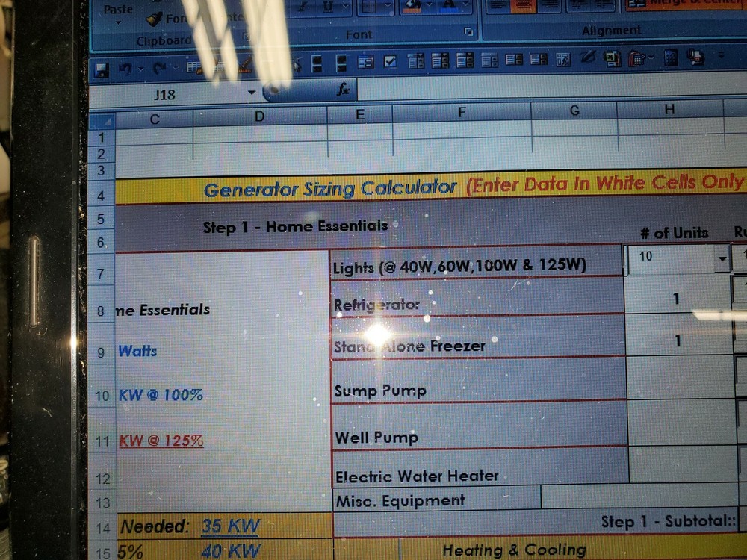Viewport: 747px width, 560px height.
Task: Toggle Underline formatting
Action: (329, 6)
